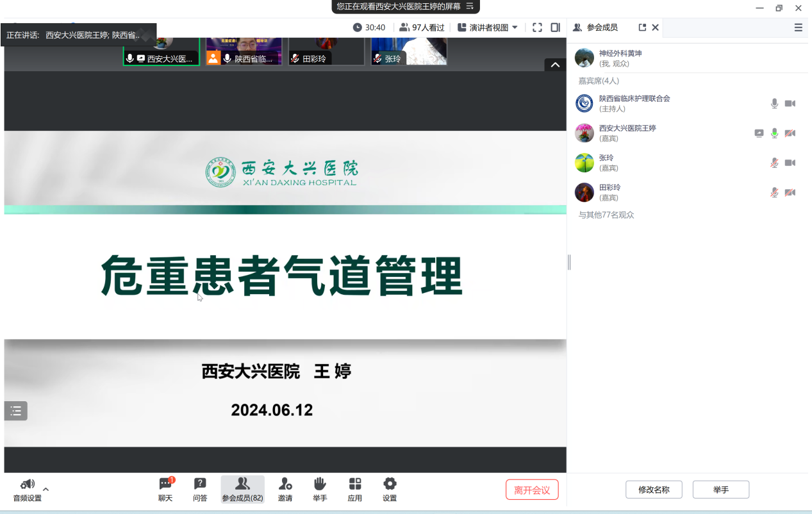Click muted microphone icon for 张玲
Image resolution: width=812 pixels, height=514 pixels.
(x=774, y=163)
